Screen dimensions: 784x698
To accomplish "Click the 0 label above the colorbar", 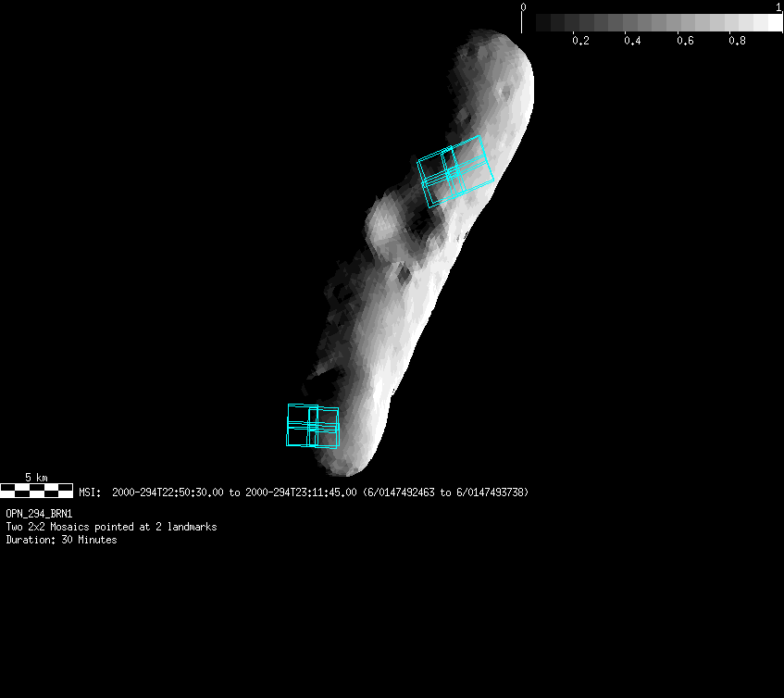I will tap(524, 6).
